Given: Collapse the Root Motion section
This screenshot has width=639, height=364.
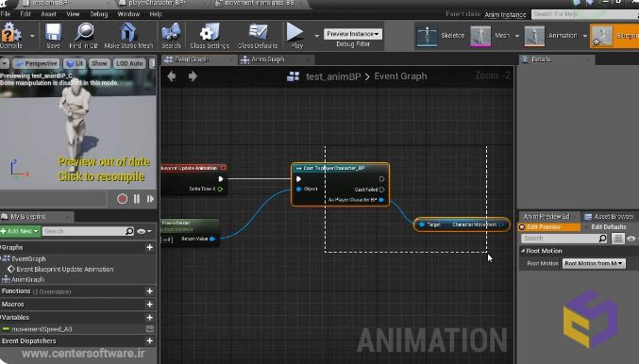Looking at the screenshot, I should click(523, 251).
